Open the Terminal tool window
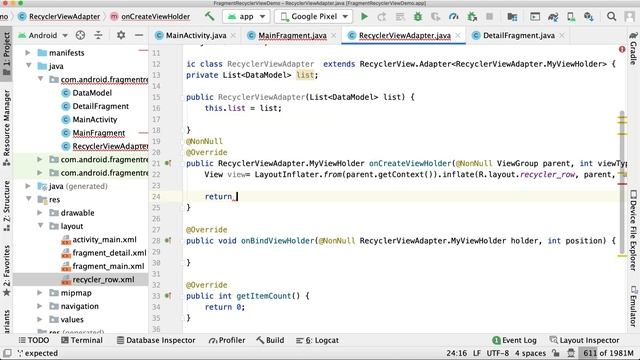Image resolution: width=640 pixels, height=360 pixels. (82, 340)
